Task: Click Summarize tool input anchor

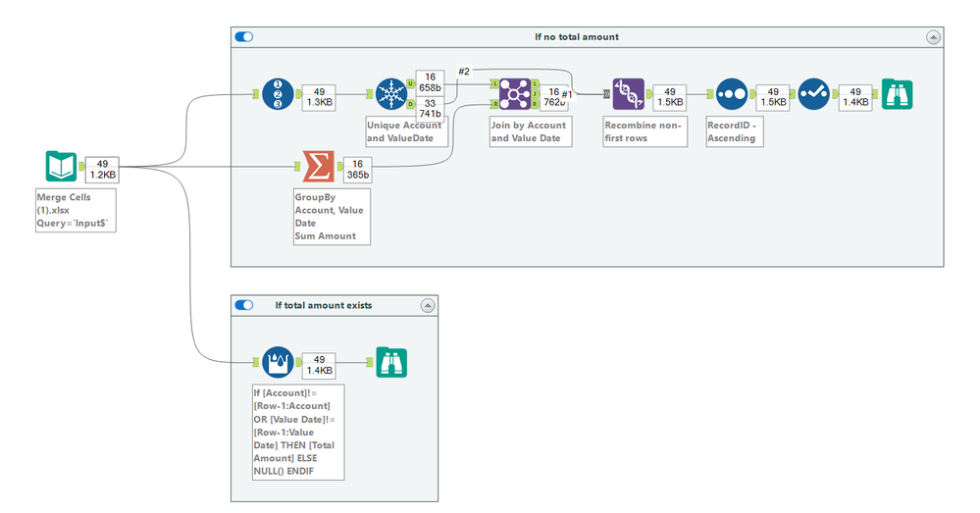Action: click(x=298, y=166)
